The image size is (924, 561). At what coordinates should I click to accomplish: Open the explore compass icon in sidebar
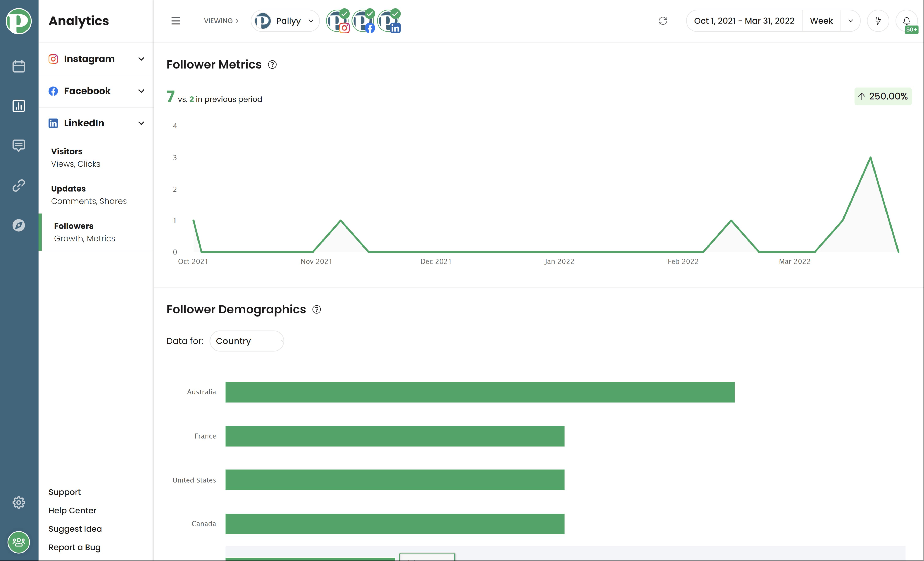click(18, 225)
